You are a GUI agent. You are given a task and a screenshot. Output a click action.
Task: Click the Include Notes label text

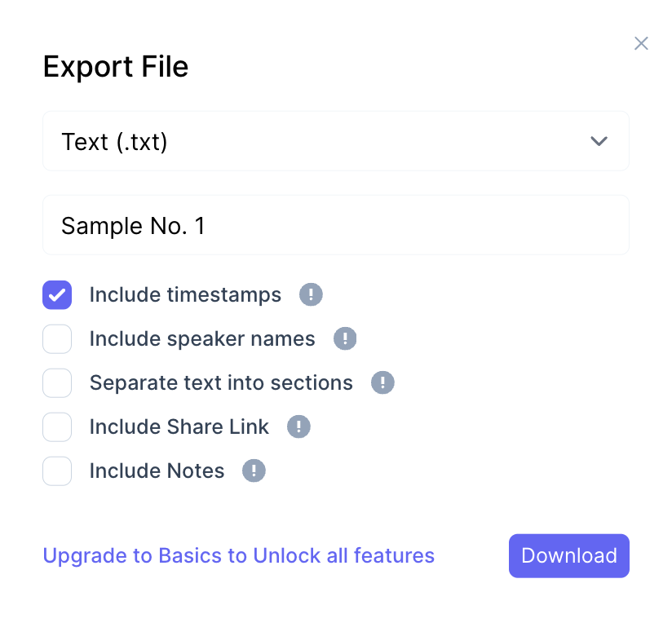click(157, 471)
